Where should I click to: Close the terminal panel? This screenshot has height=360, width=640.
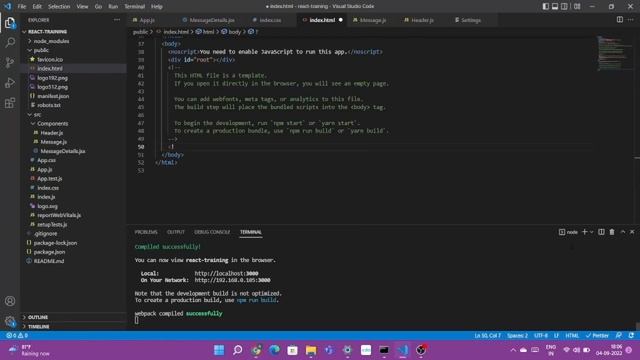click(632, 232)
